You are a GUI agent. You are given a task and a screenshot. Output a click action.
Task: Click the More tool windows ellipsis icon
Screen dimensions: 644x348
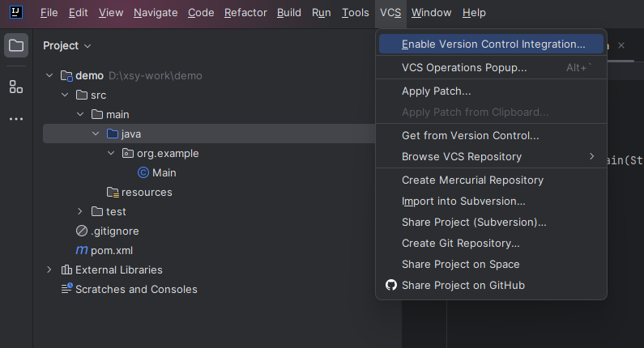[x=16, y=119]
